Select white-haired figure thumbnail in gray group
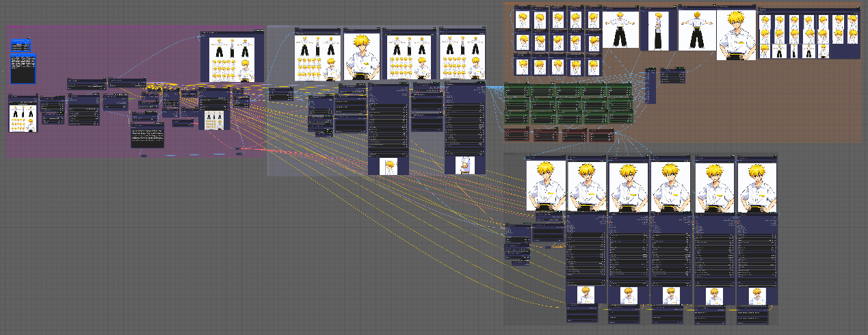868x335 pixels. point(464,165)
